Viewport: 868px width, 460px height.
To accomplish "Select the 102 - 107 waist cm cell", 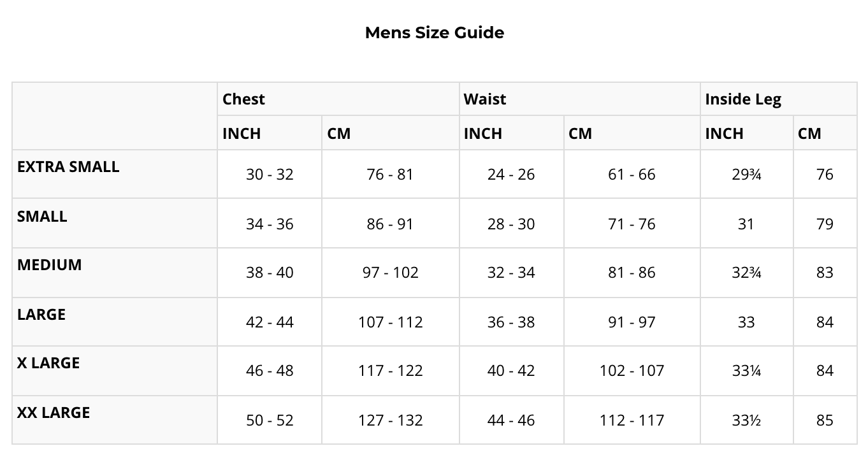I will (632, 371).
